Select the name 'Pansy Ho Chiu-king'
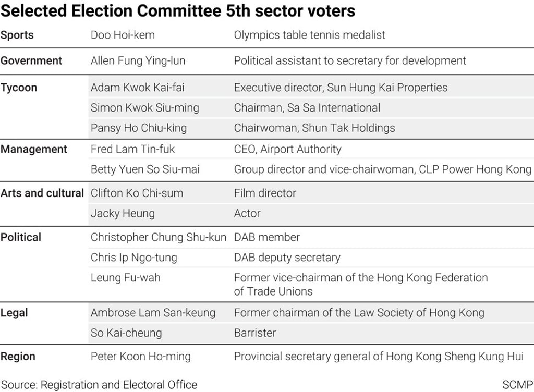Viewport: 534px width, 392px height. pyautogui.click(x=138, y=128)
